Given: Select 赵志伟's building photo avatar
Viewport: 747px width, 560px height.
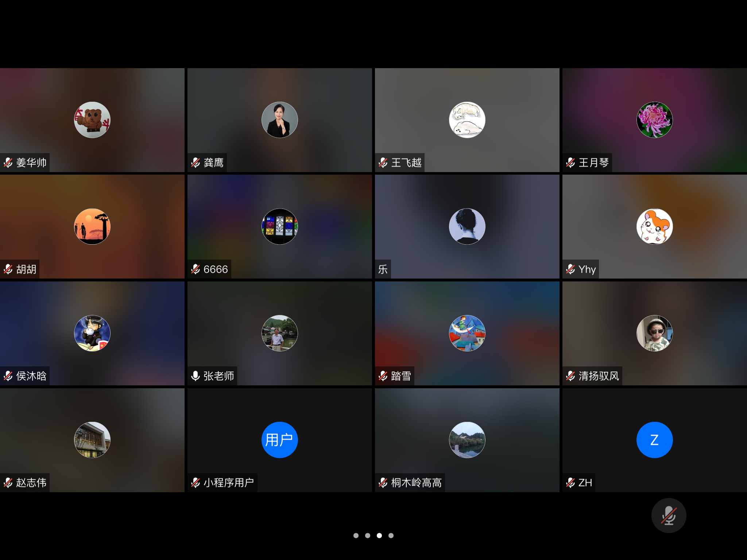Looking at the screenshot, I should pos(92,440).
